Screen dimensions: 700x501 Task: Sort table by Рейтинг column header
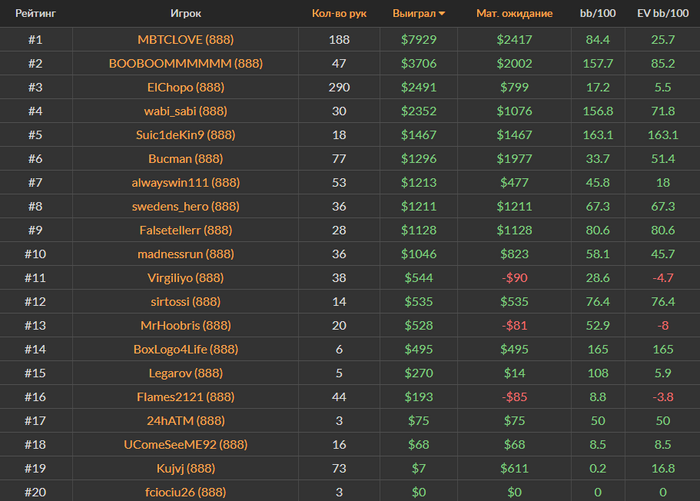[34, 14]
